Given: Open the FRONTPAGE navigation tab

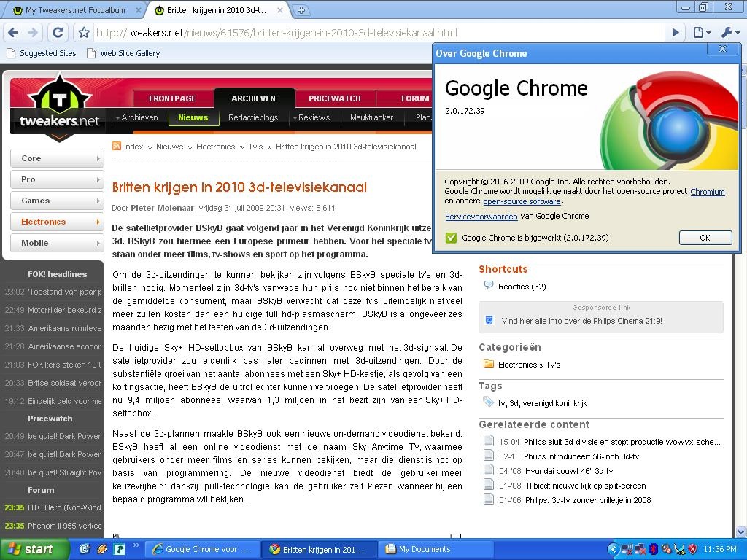Looking at the screenshot, I should point(172,98).
